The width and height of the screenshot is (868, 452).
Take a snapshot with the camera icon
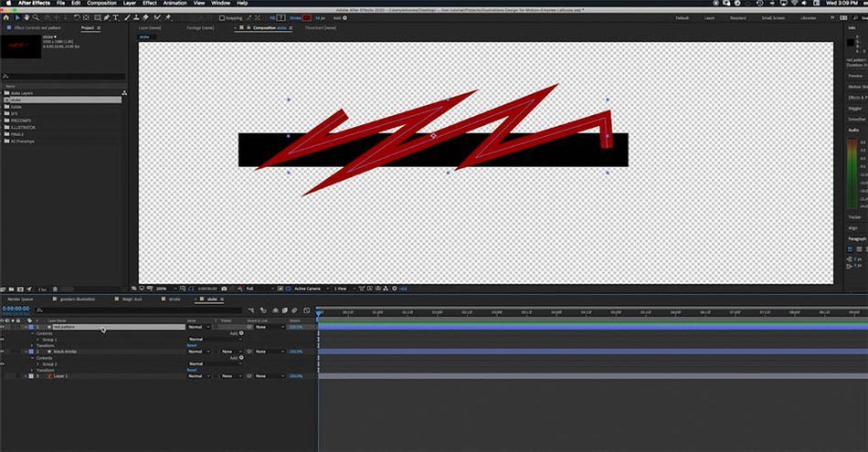pos(224,289)
